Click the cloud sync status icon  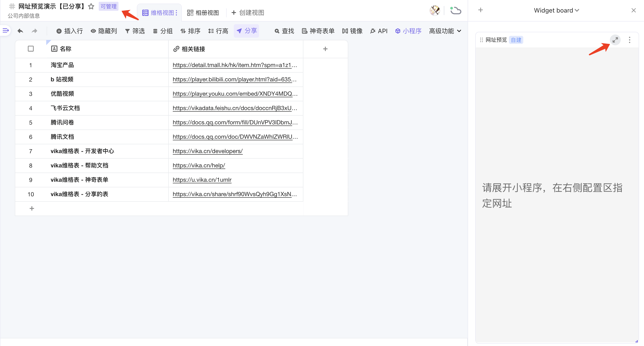pyautogui.click(x=456, y=11)
